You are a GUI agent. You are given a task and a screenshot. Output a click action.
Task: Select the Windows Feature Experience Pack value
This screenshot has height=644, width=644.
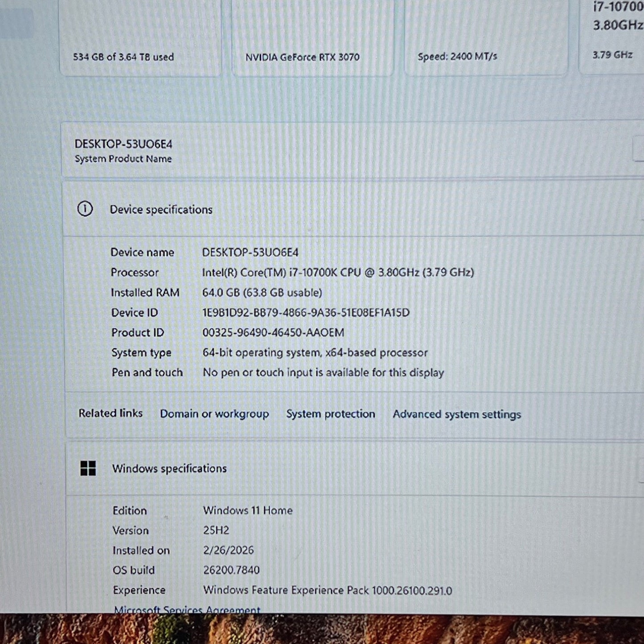click(x=328, y=590)
